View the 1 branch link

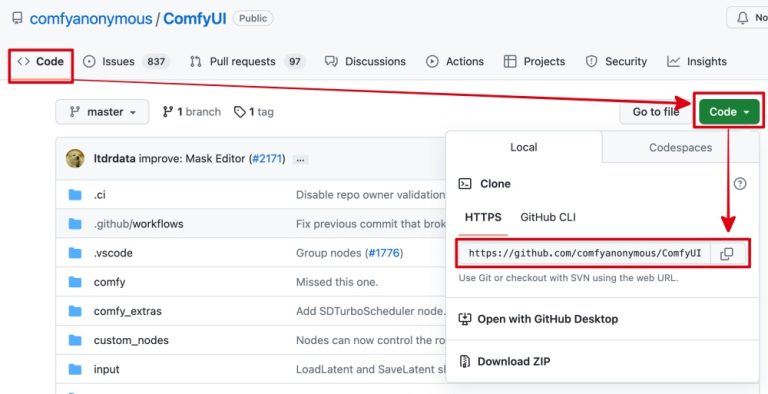[192, 112]
